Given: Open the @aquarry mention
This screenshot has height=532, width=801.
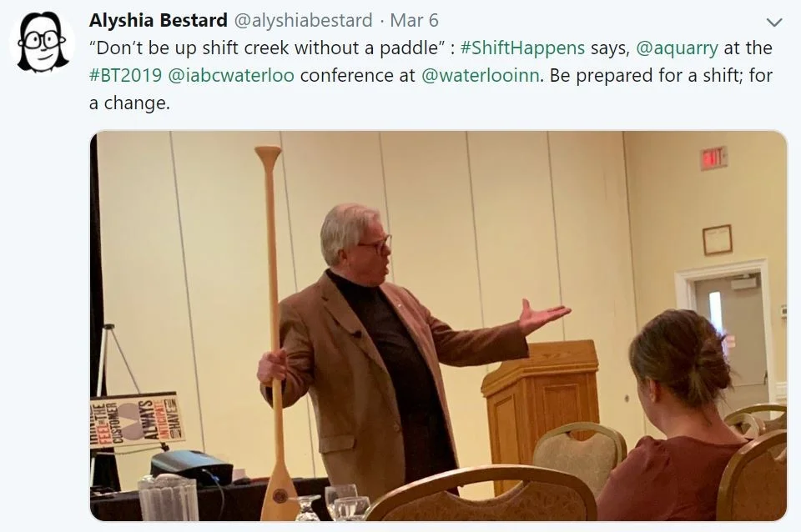Looking at the screenshot, I should pyautogui.click(x=677, y=48).
